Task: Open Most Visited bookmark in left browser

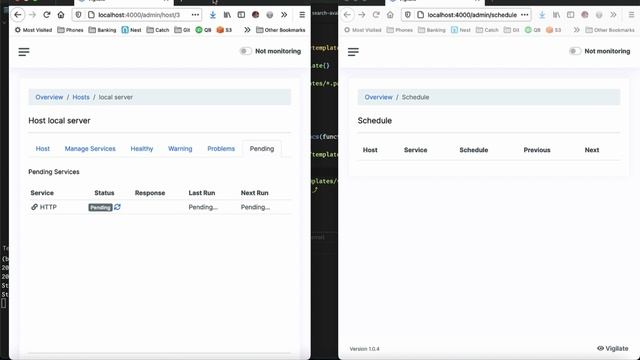Action: pos(33,30)
